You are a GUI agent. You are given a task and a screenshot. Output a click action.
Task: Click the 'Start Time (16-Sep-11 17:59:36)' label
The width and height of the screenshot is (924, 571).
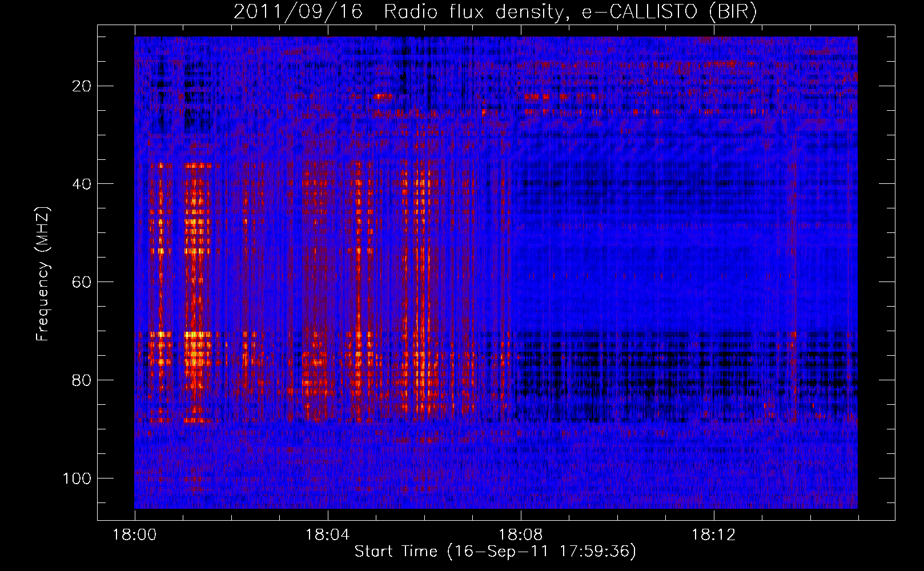coord(495,552)
